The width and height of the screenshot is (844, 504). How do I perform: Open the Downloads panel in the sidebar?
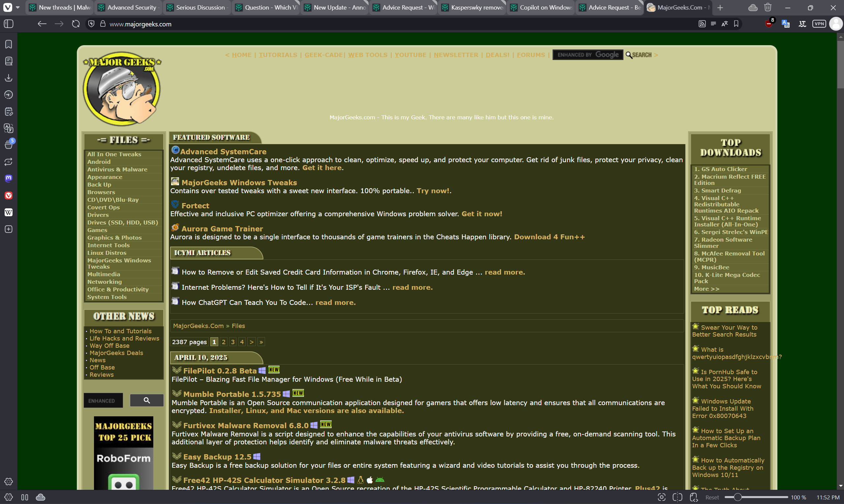pyautogui.click(x=9, y=78)
